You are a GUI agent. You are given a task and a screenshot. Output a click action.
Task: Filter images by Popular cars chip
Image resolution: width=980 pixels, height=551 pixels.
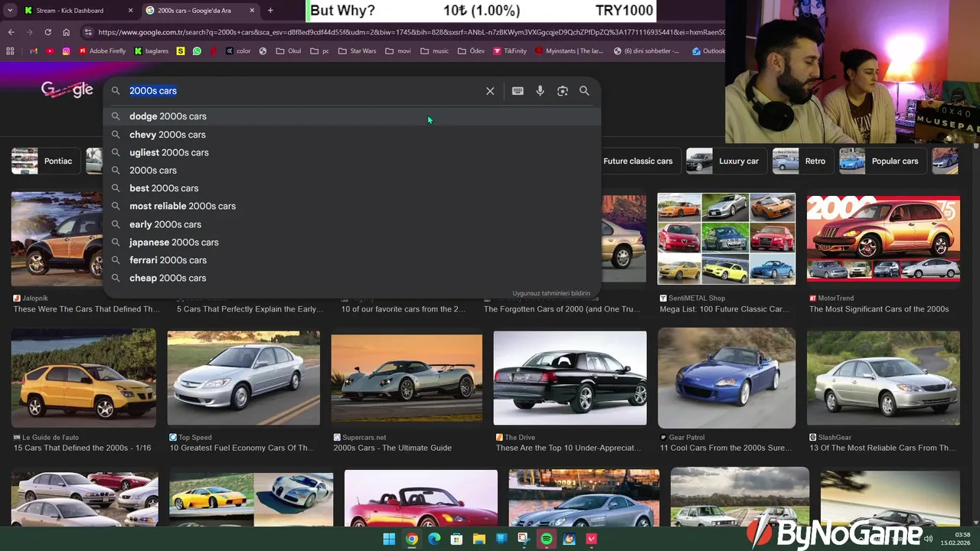(x=881, y=161)
